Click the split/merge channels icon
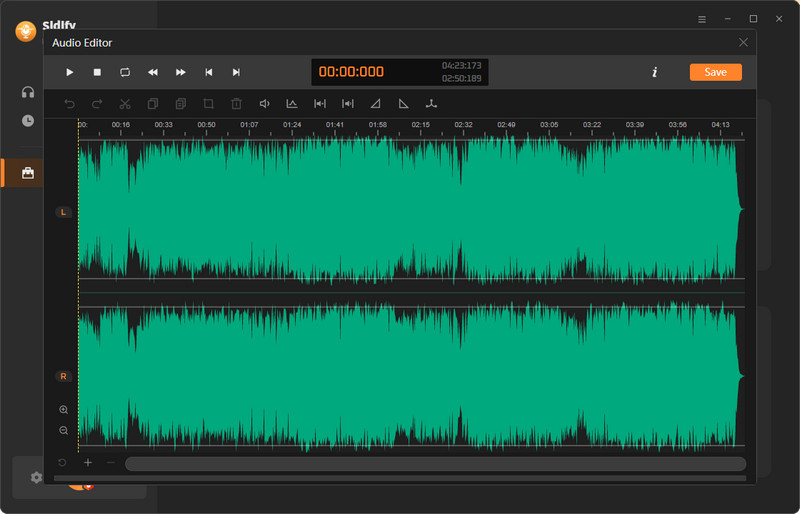Screen dimensions: 800x514 point(431,104)
